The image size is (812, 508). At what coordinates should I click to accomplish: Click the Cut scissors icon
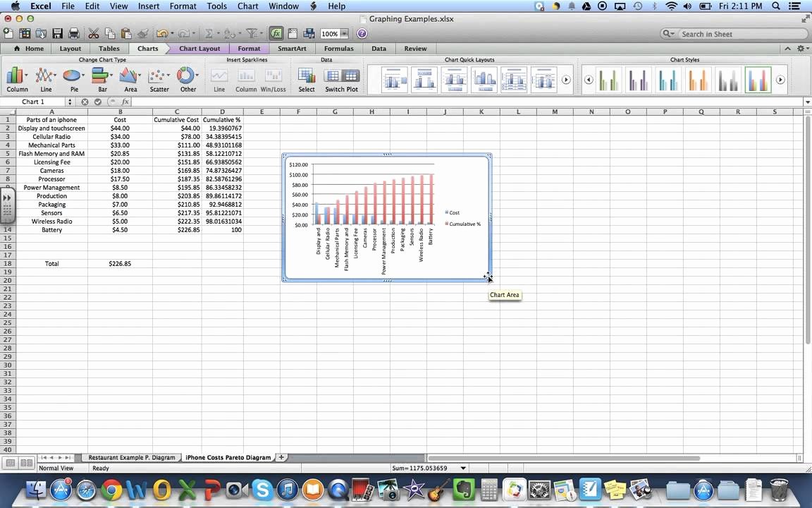pyautogui.click(x=94, y=34)
